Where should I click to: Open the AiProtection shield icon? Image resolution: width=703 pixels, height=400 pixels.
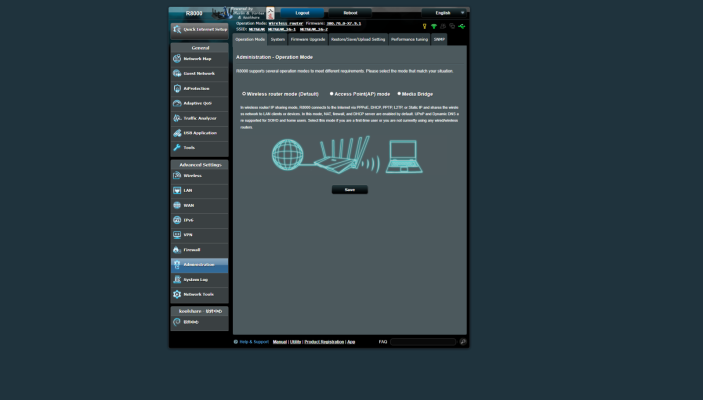click(x=177, y=88)
